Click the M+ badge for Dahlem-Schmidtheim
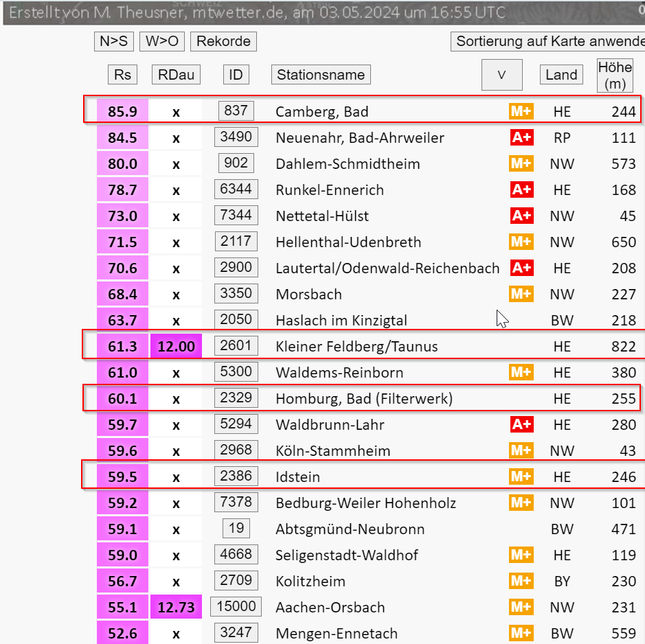This screenshot has width=645, height=644. coord(521,163)
